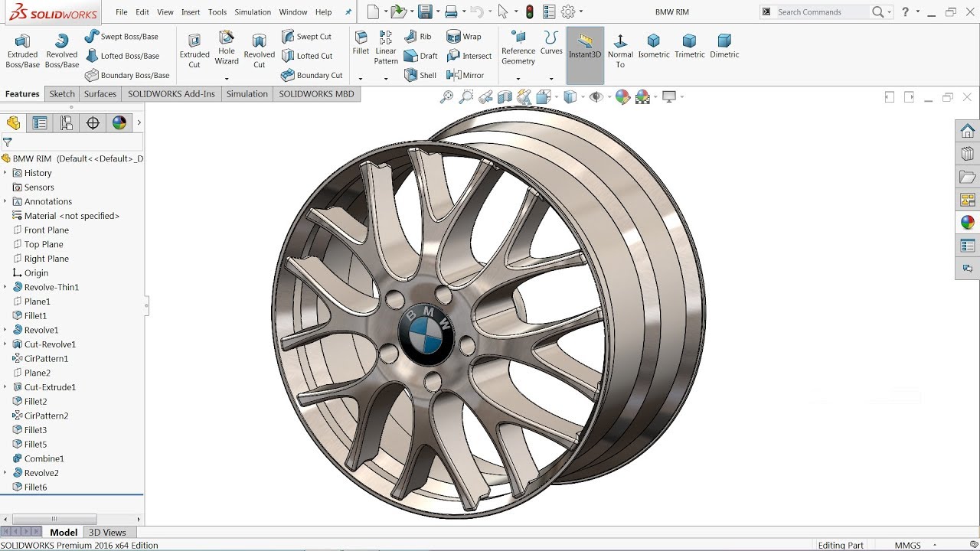Open the DisplayManager panel tab
980x551 pixels.
click(x=119, y=123)
